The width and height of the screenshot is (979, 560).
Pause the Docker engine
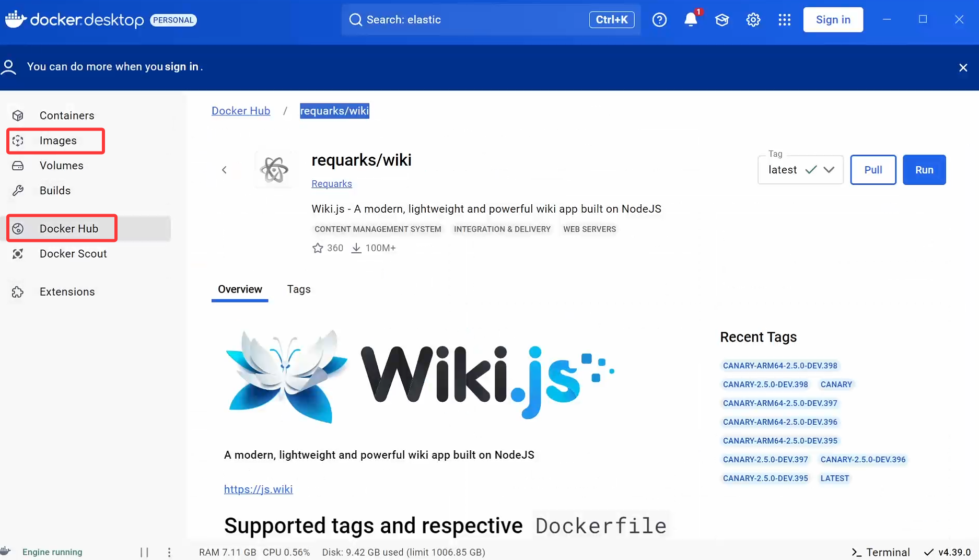pos(145,552)
